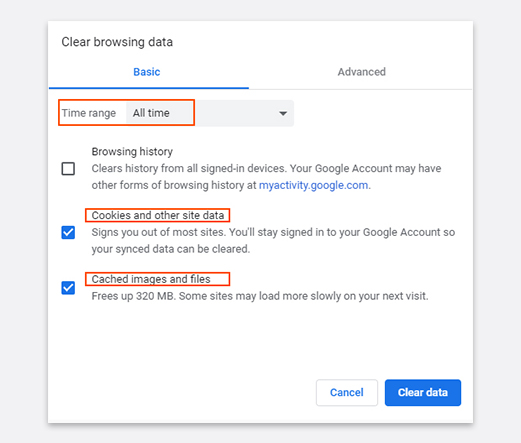Click the All time selection field
521x443 pixels.
(x=210, y=113)
